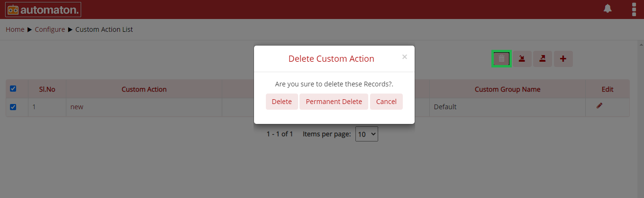Click the plus add custom action icon
The height and width of the screenshot is (198, 644).
pyautogui.click(x=563, y=59)
